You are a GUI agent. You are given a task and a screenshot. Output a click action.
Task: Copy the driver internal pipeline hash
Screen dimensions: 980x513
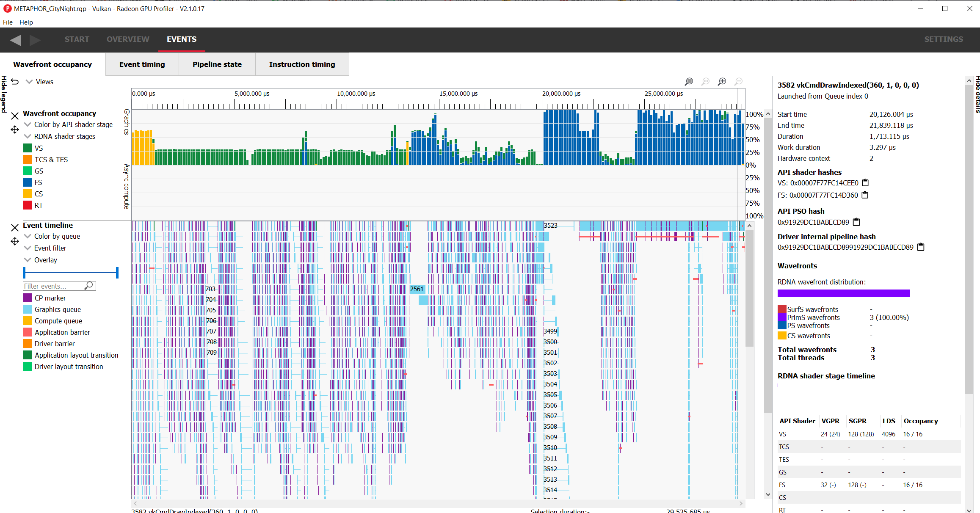[x=921, y=247]
